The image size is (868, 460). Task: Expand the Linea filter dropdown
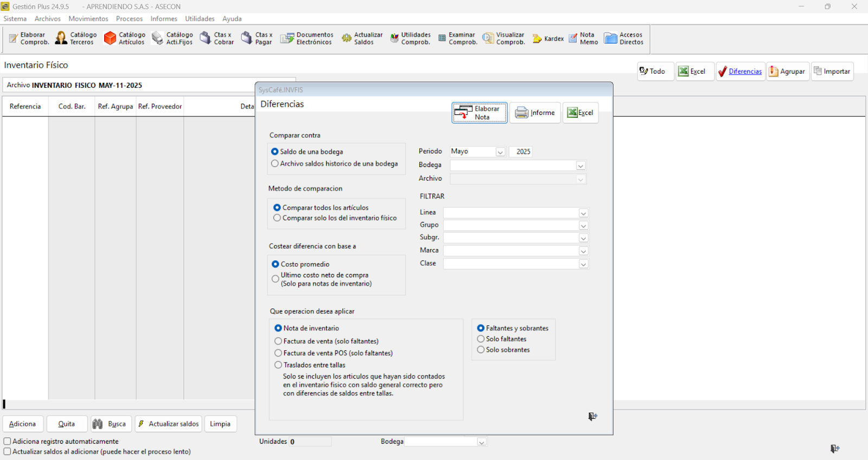coord(583,213)
